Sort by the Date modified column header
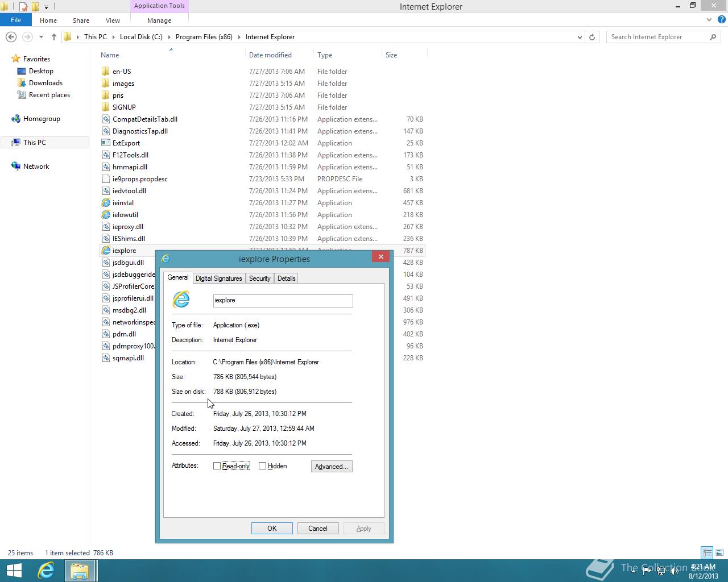Screen dimensions: 728x582 point(270,55)
